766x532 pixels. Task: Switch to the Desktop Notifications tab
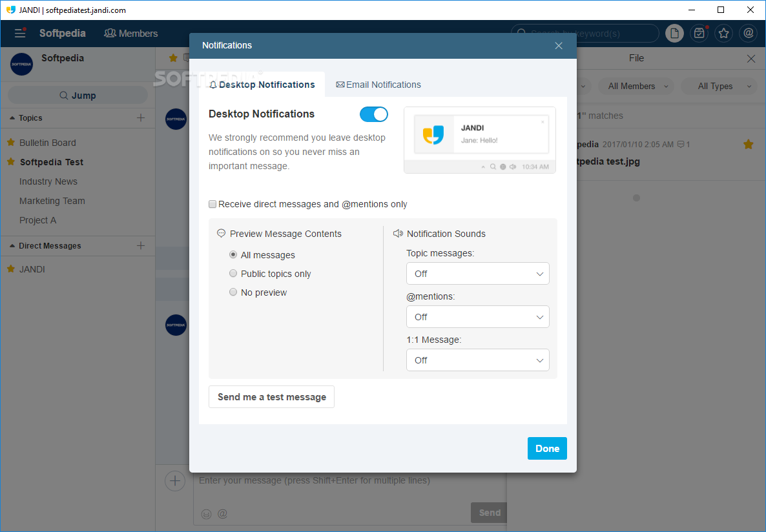click(262, 85)
